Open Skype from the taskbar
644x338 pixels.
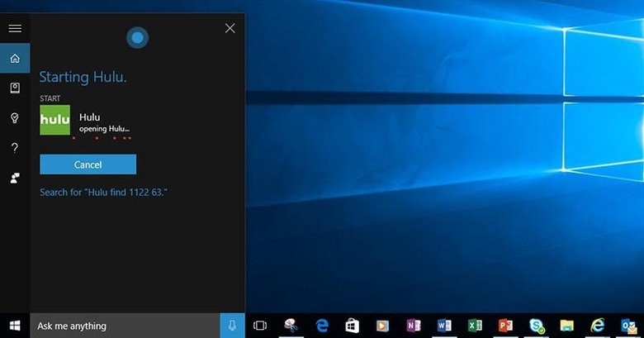537,326
